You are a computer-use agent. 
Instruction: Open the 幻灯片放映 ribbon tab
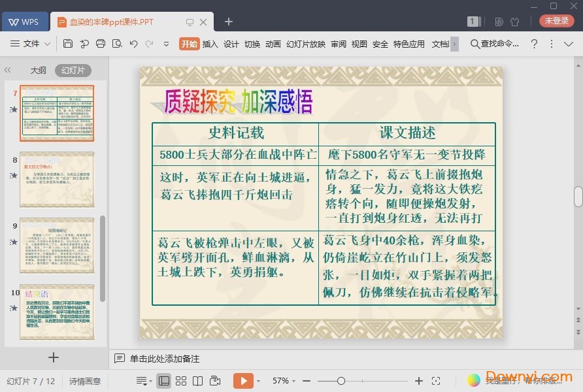(x=305, y=44)
